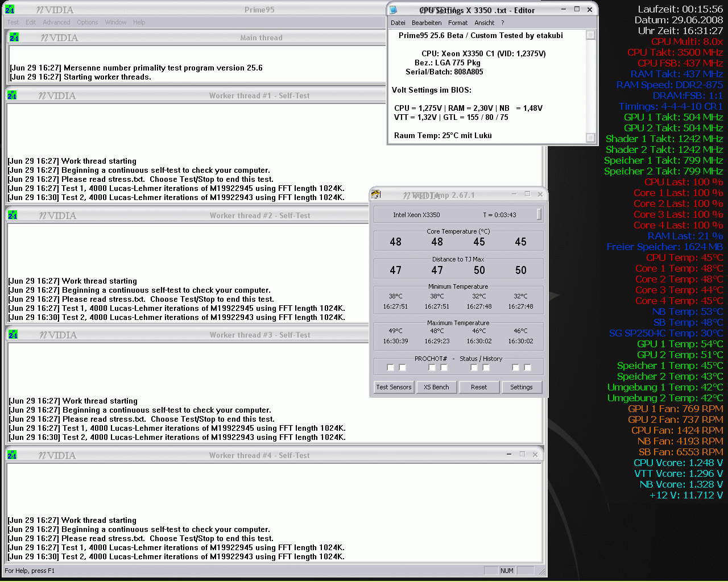Open the Ansicht menu in the Editor
This screenshot has width=728, height=582.
485,23
